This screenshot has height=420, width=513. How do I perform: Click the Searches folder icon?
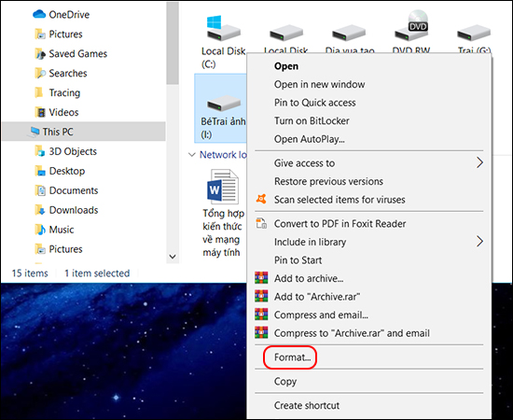40,74
